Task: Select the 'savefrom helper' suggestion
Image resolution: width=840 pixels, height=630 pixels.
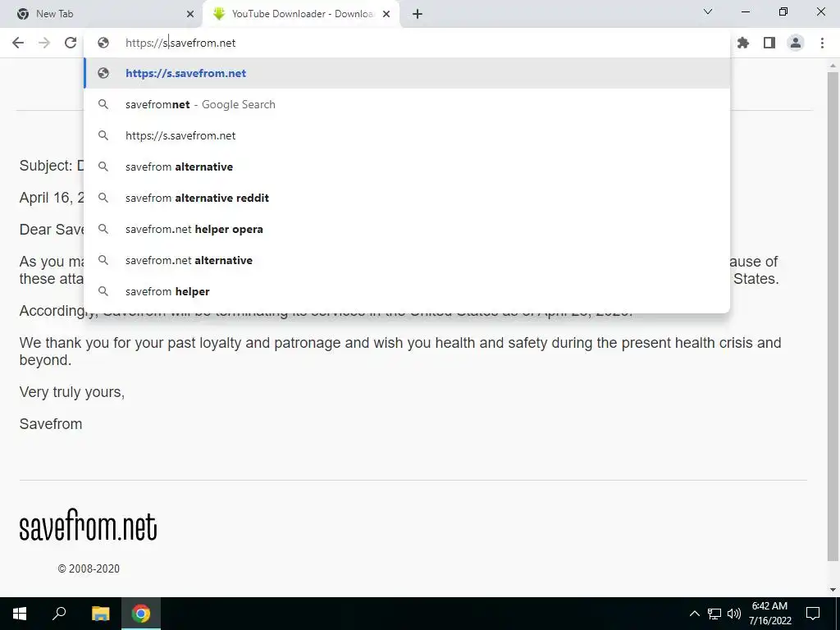Action: point(407,291)
